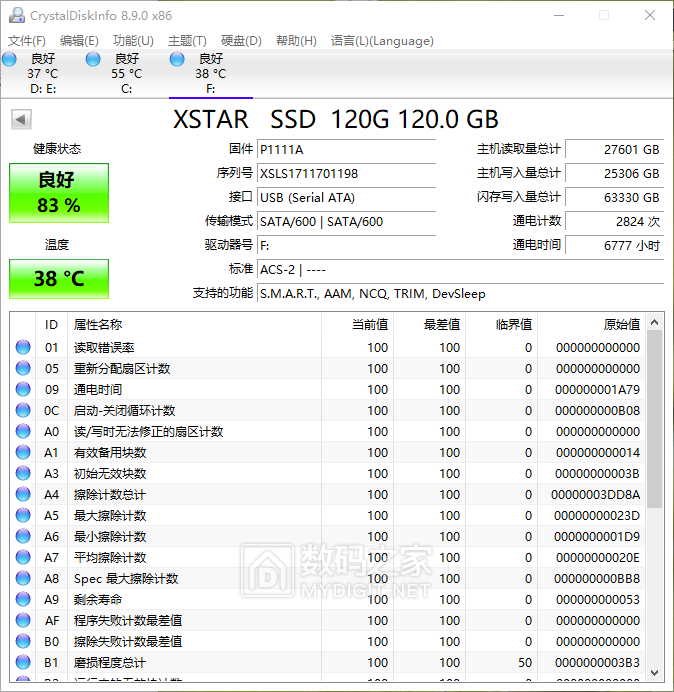This screenshot has height=692, width=674.
Task: Select the D: E: disk status icon
Action: pyautogui.click(x=10, y=60)
